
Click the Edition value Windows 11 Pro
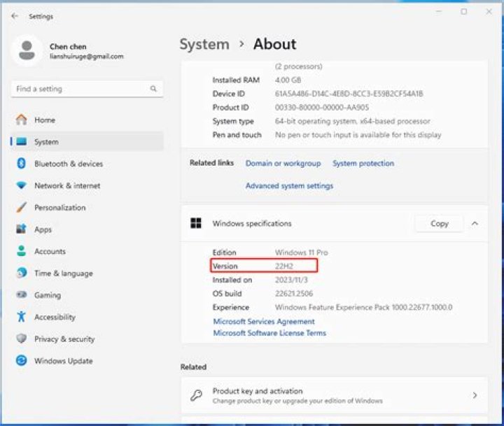point(302,253)
